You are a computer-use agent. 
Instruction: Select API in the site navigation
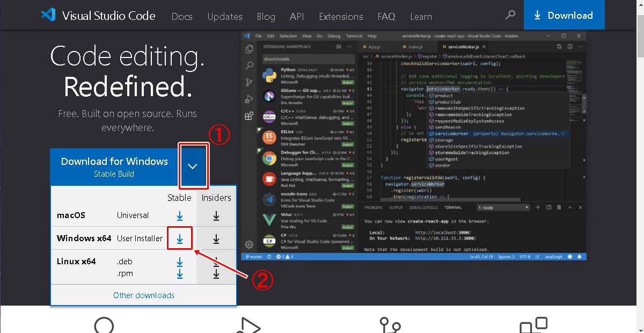[x=297, y=16]
